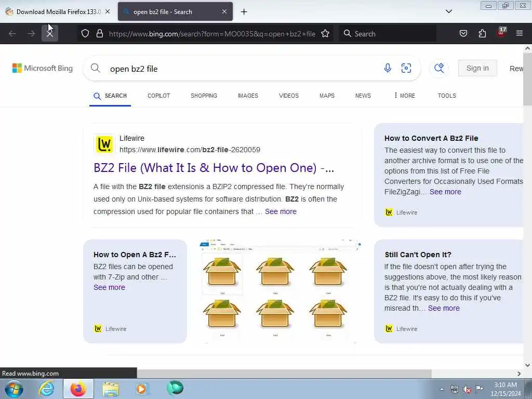Click the Firefox taskbar icon
This screenshot has height=399, width=532.
pyautogui.click(x=78, y=389)
